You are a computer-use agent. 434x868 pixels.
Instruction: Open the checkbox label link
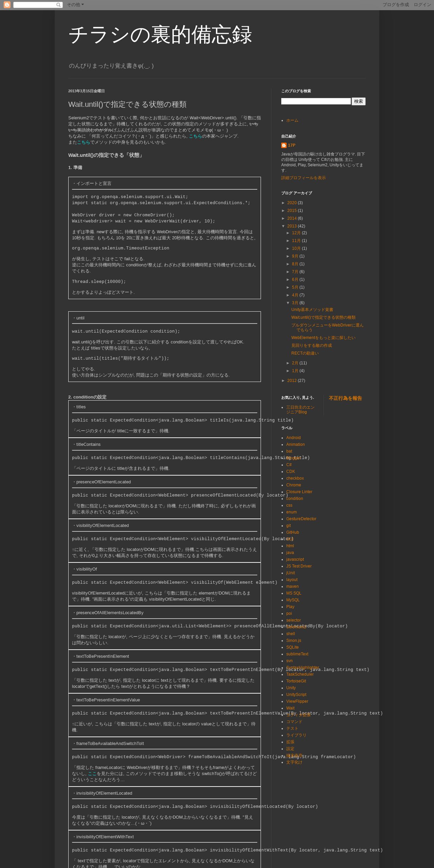coord(295,478)
